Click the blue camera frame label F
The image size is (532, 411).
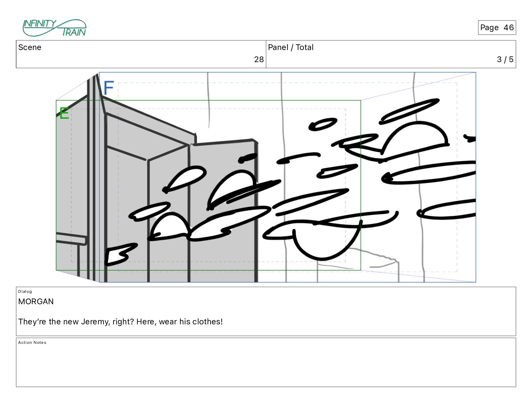click(x=109, y=88)
